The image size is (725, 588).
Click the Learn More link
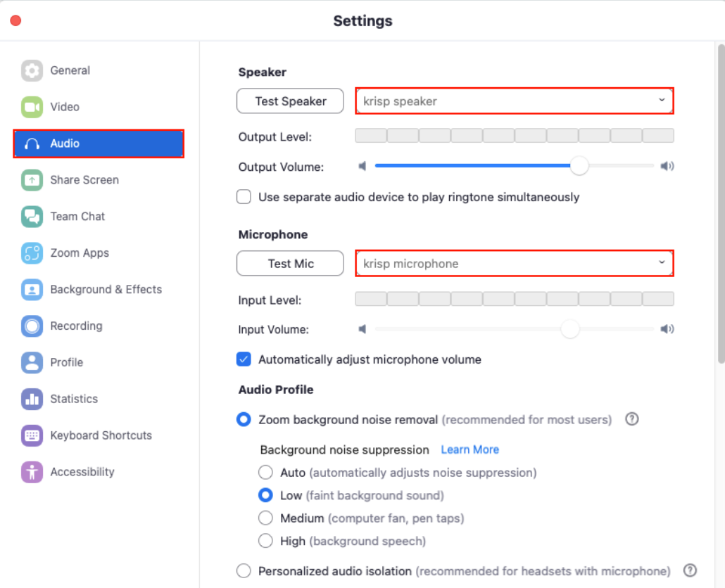click(469, 449)
